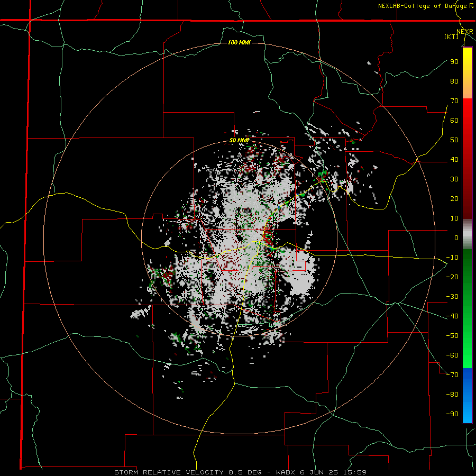This screenshot has width=476, height=476.
Task: Click the 70 value on color scale
Action: [454, 101]
